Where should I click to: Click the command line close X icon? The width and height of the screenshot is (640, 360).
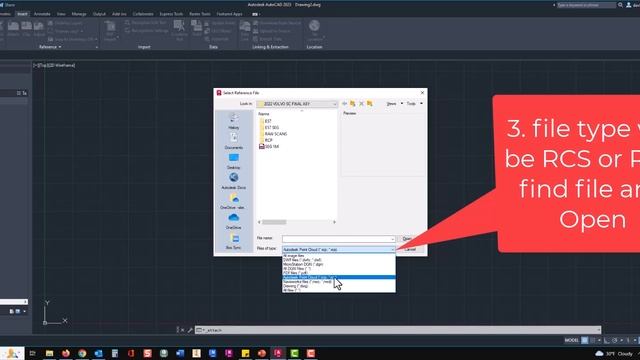[182, 330]
